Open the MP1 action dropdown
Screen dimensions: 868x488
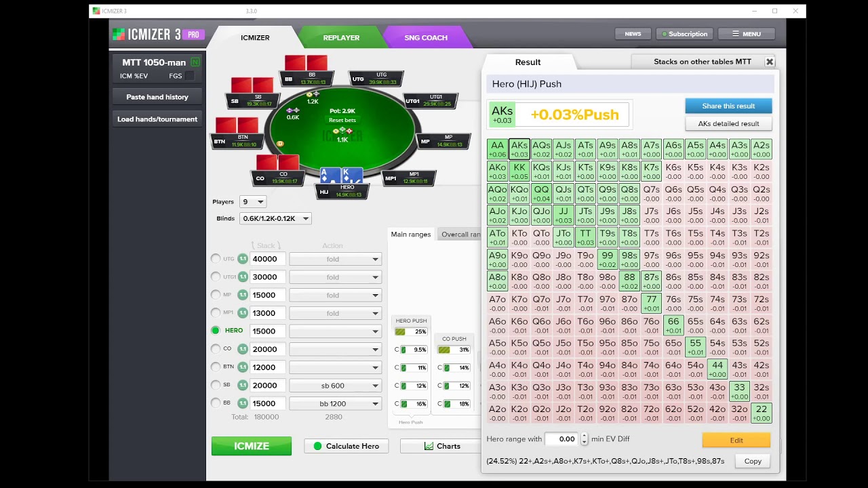point(335,313)
